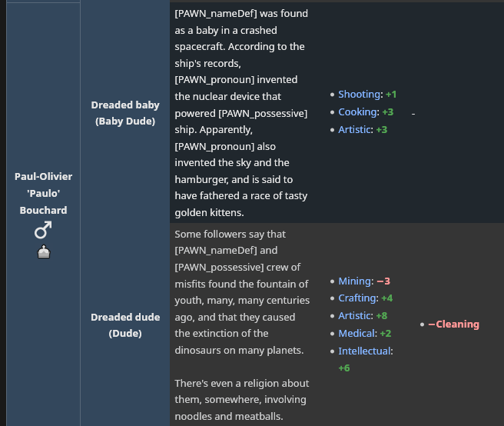Open the Medical skill link

click(x=356, y=334)
